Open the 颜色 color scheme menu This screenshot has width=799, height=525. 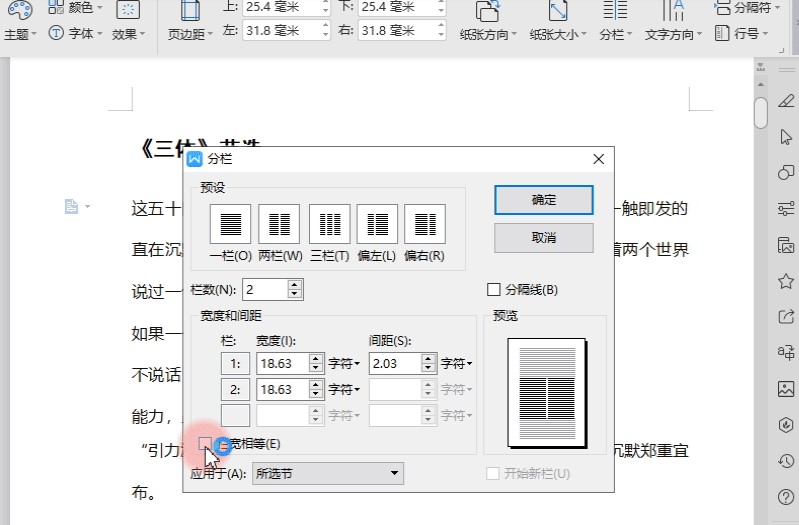75,8
